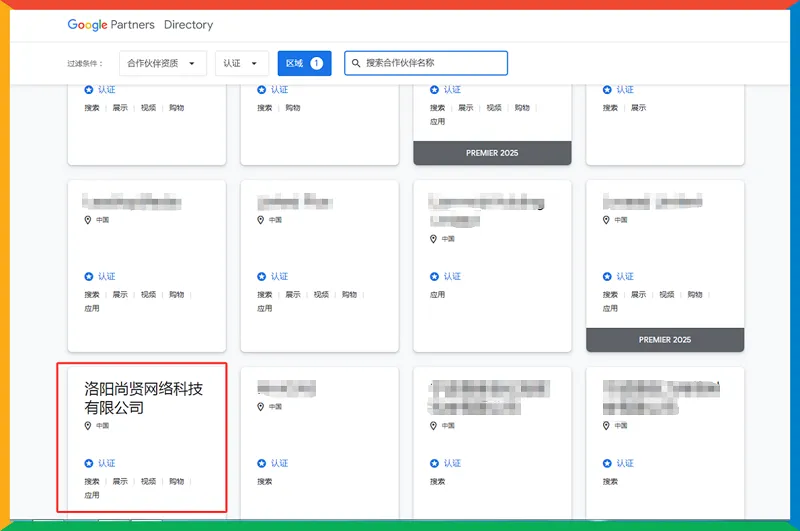Click 展示 tag on card listing only 搜索 and 展示
Image resolution: width=800 pixels, height=531 pixels.
tap(638, 108)
